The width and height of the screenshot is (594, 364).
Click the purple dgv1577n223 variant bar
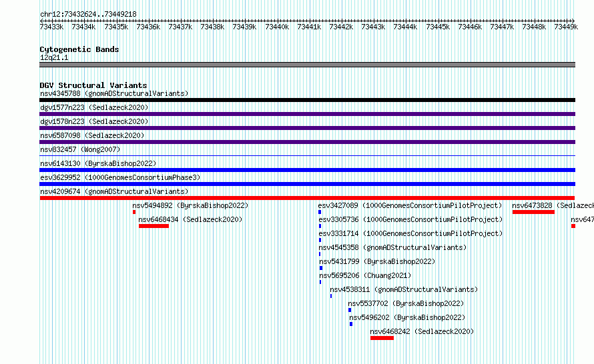pyautogui.click(x=307, y=114)
